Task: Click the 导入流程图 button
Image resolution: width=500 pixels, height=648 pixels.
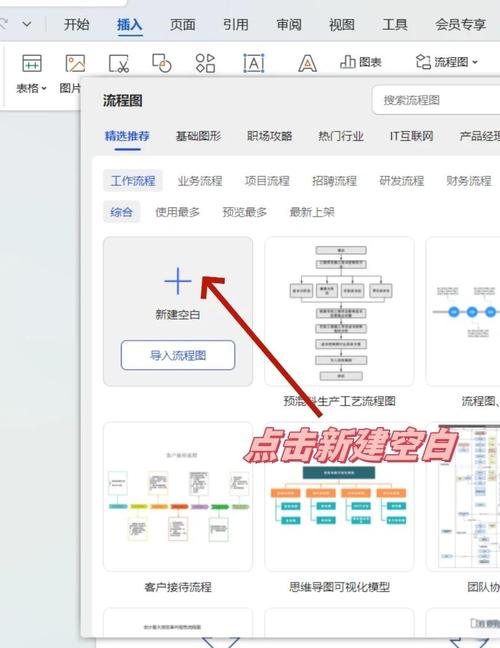Action: tap(178, 355)
